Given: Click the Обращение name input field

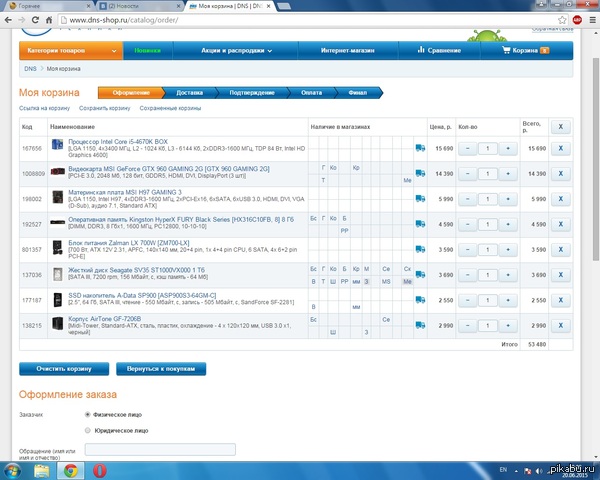Looking at the screenshot, I should coord(160,450).
